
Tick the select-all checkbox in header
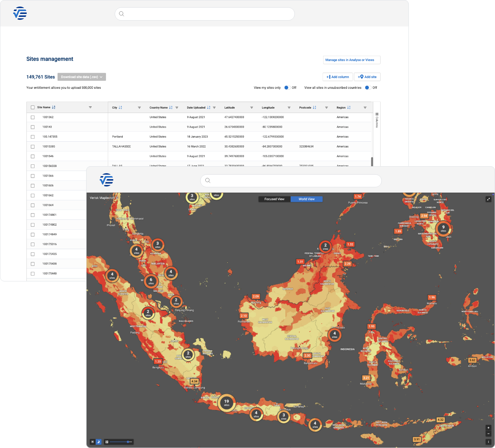click(33, 108)
